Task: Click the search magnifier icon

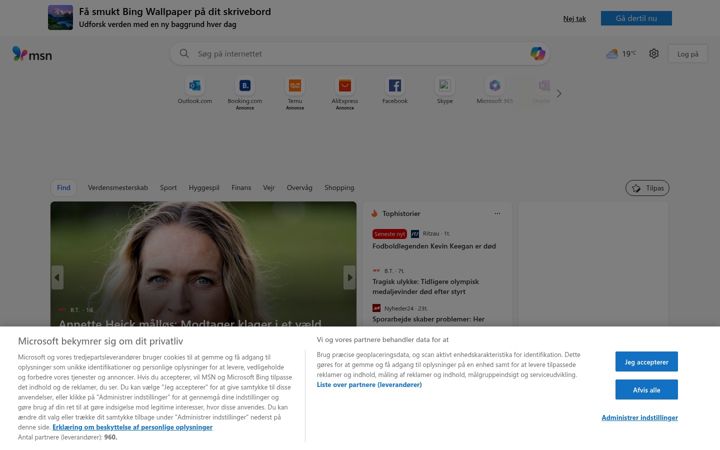Action: (184, 54)
